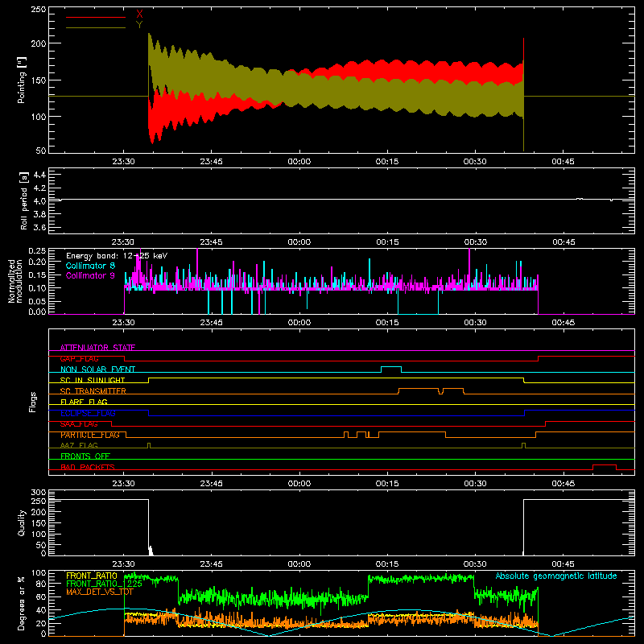This screenshot has width=644, height=644.
Task: Click the 80 tick on Degrees axis
Action: click(x=41, y=584)
